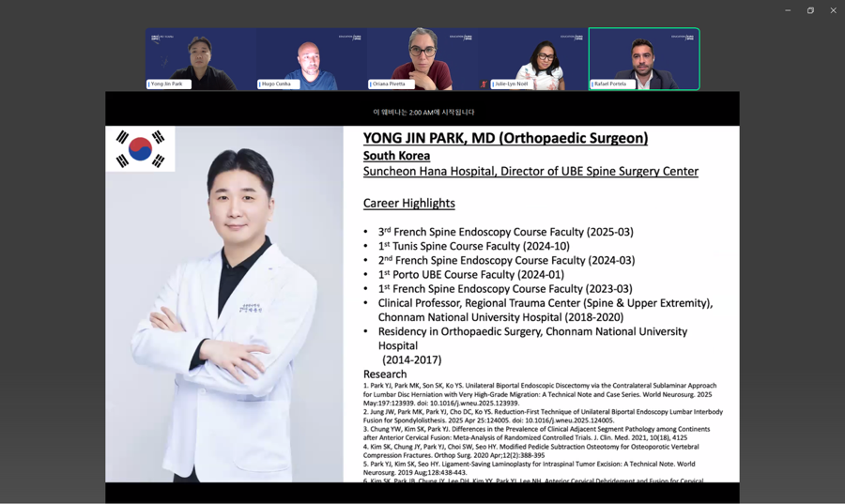The image size is (845, 504).
Task: Click the 'Rafael Portela' name label
Action: (611, 84)
